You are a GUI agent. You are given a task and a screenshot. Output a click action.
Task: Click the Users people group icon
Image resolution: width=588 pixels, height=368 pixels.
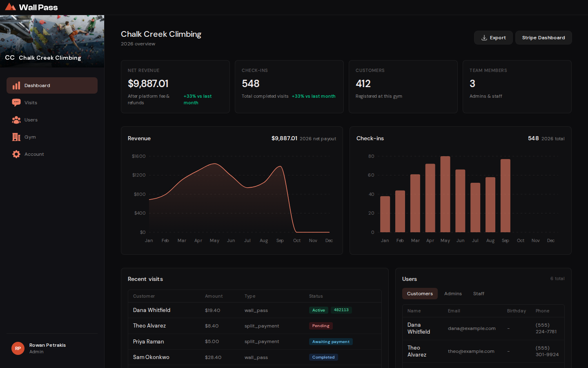click(x=16, y=120)
